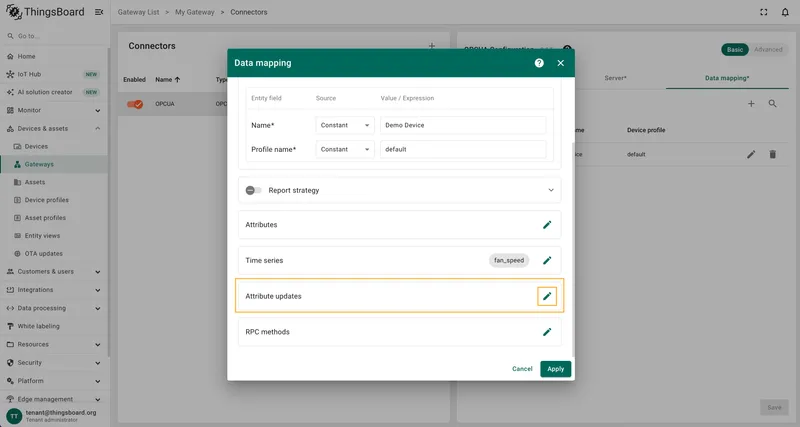
Task: Switch configuration to Advanced mode
Action: pyautogui.click(x=768, y=49)
